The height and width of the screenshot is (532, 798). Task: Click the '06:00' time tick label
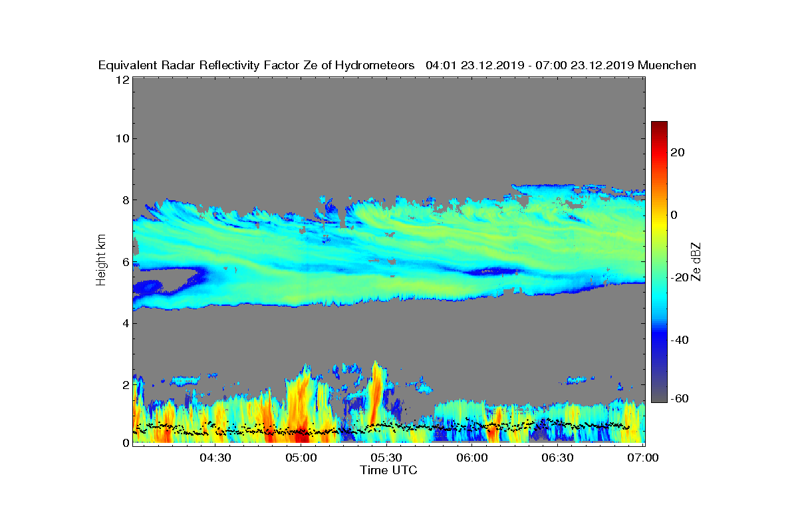(x=472, y=458)
